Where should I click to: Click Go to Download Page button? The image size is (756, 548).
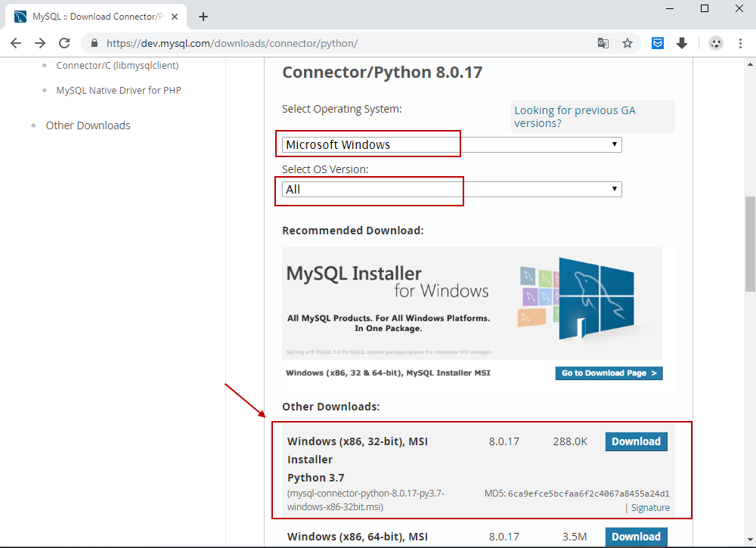coord(609,373)
